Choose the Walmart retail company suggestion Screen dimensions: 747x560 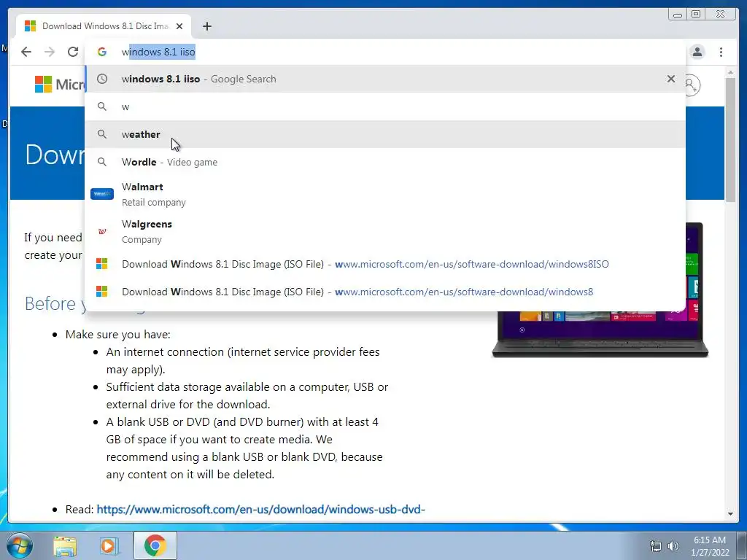(385, 194)
